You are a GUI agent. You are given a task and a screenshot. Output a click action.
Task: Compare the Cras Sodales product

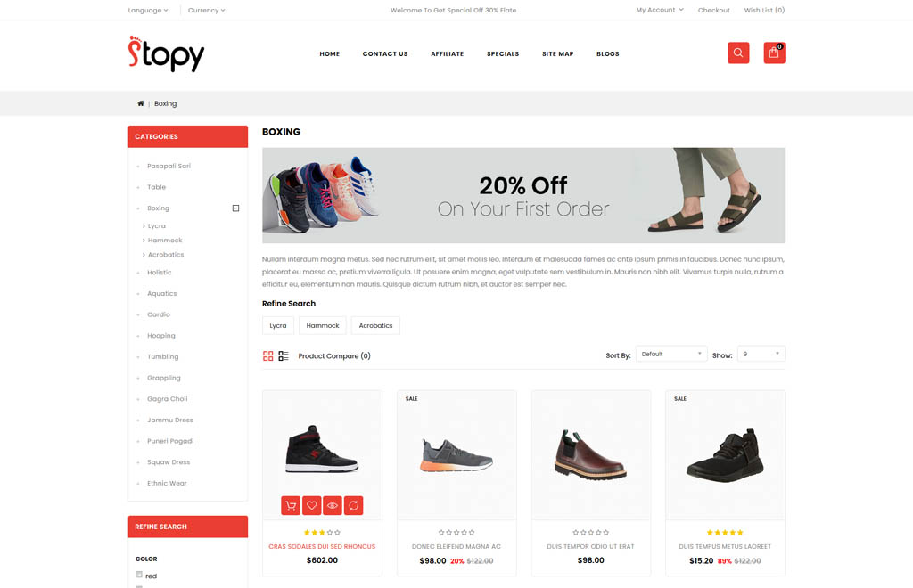(x=353, y=505)
